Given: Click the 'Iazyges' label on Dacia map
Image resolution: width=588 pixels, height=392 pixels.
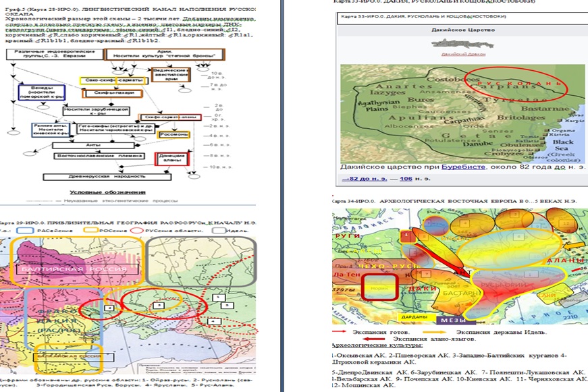Looking at the screenshot, I should point(387,92).
